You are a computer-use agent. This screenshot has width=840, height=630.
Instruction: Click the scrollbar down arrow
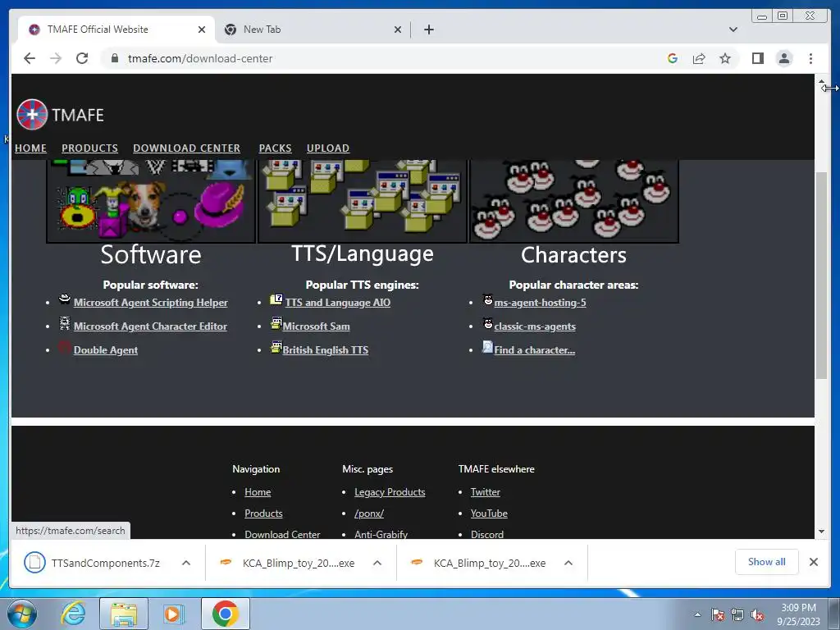tap(821, 532)
